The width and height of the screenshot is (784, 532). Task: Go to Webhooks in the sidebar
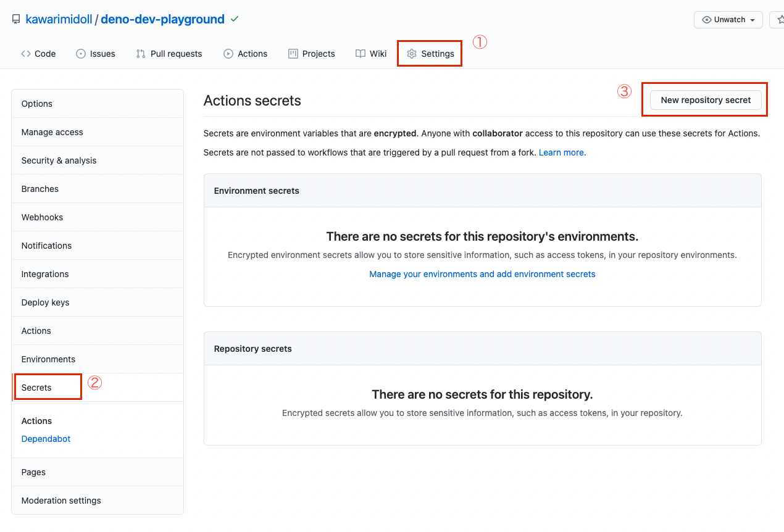click(98, 217)
